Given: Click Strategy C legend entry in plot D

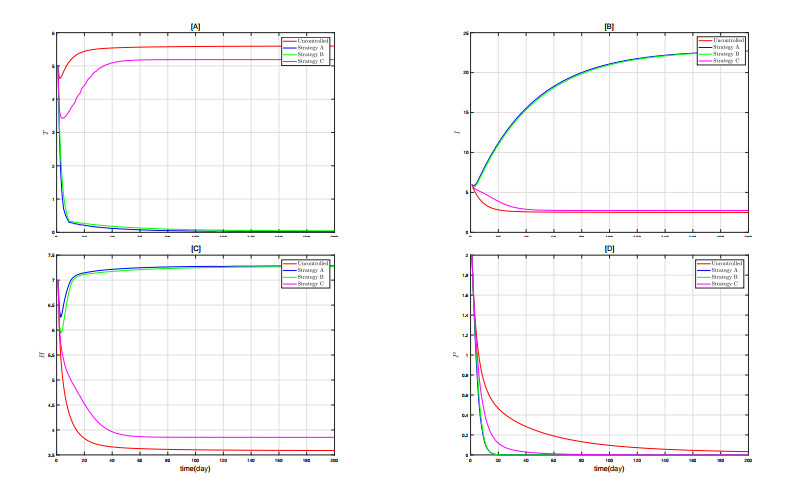Looking at the screenshot, I should click(x=725, y=284).
